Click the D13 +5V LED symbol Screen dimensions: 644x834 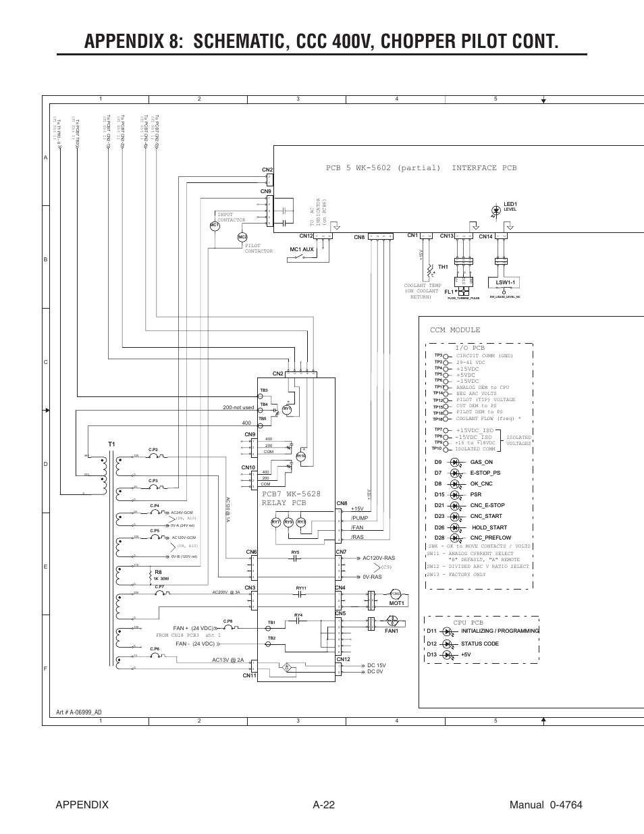(x=446, y=654)
